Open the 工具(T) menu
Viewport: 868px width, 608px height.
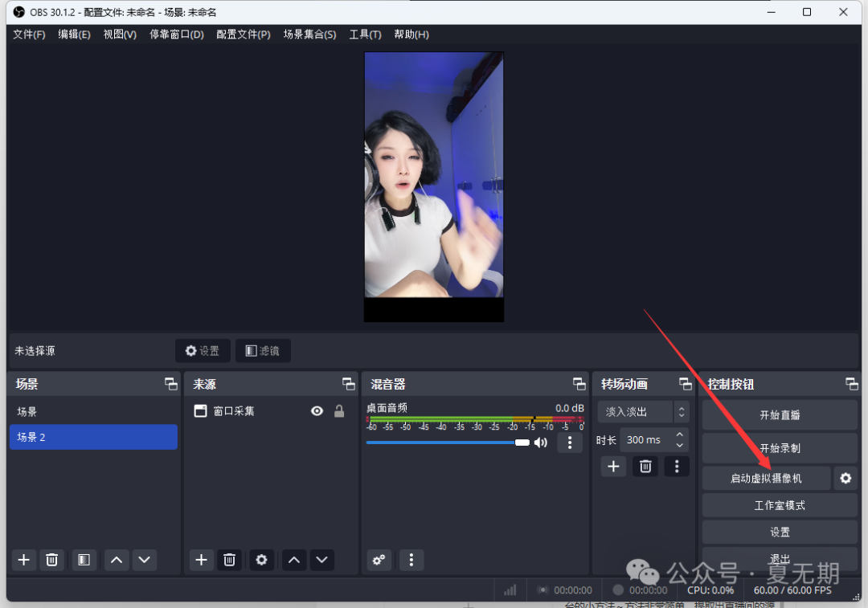coord(365,35)
